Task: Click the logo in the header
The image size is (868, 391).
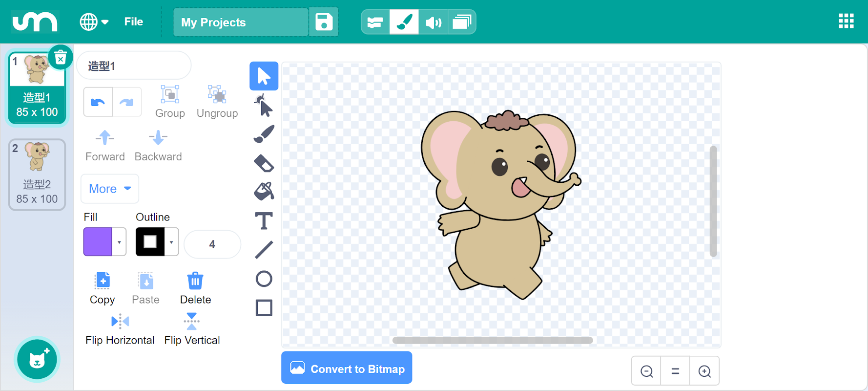Action: click(x=35, y=22)
